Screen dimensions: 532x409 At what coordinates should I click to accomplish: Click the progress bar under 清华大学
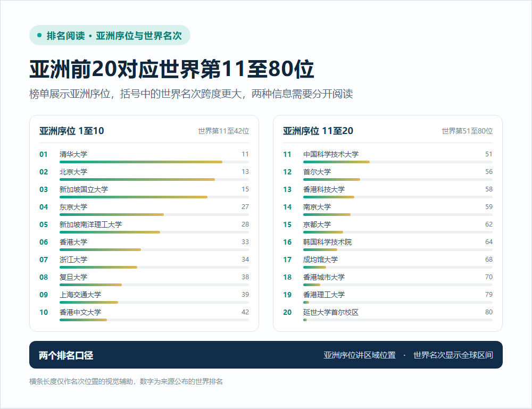click(x=154, y=162)
